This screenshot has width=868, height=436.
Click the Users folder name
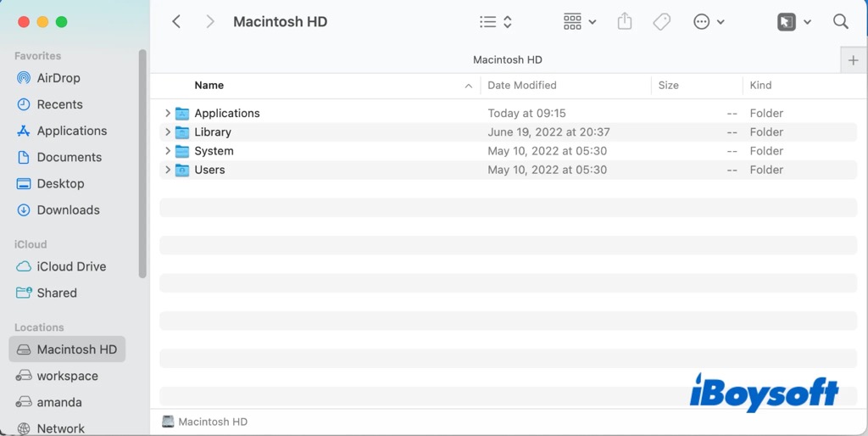coord(209,170)
